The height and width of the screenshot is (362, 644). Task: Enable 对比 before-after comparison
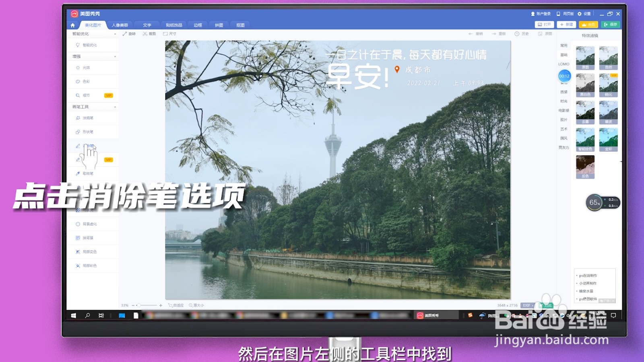(x=548, y=305)
